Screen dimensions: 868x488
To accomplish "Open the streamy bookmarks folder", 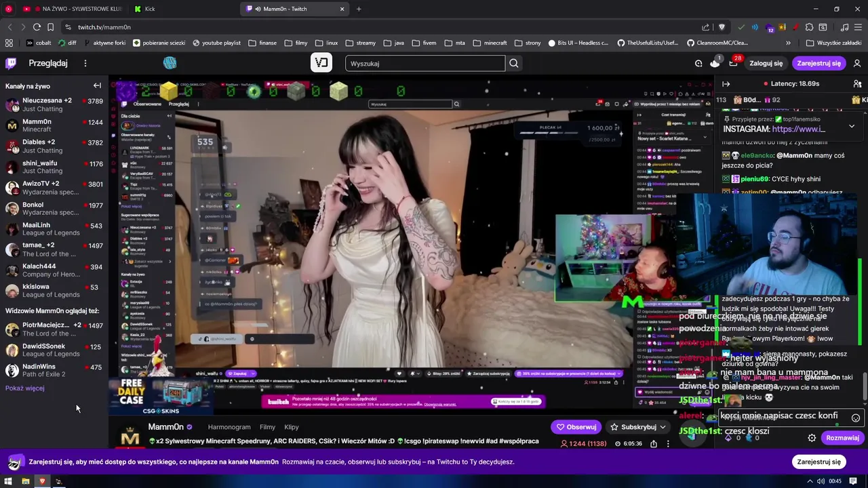I will pyautogui.click(x=360, y=43).
